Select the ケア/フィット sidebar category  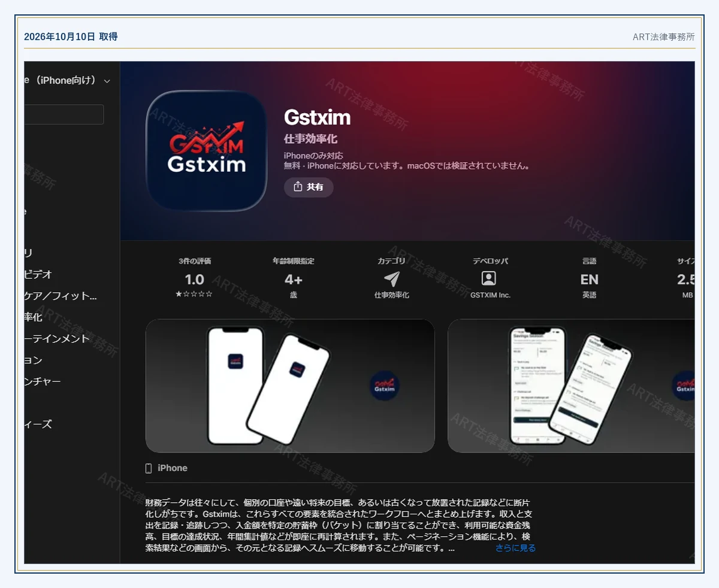60,296
